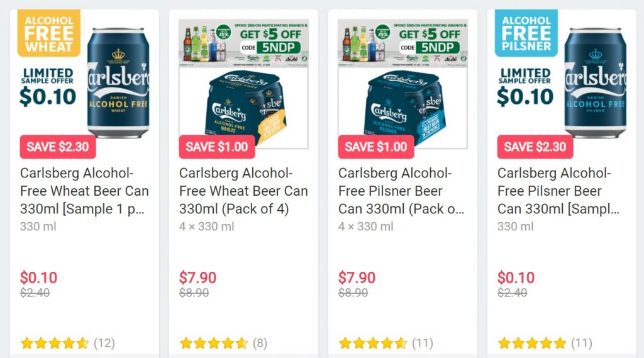Click the Alcohol Free Wheat yellow badge
The width and height of the screenshot is (644, 358).
point(49,32)
